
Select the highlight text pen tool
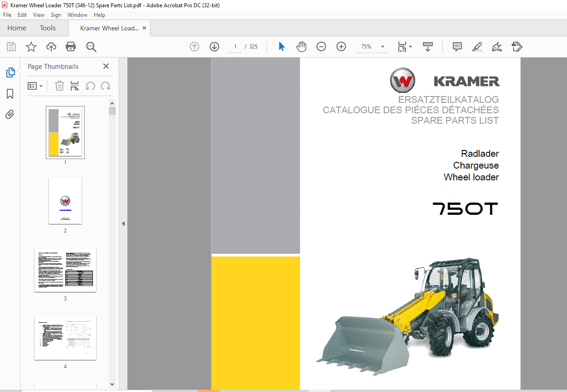[x=477, y=47]
